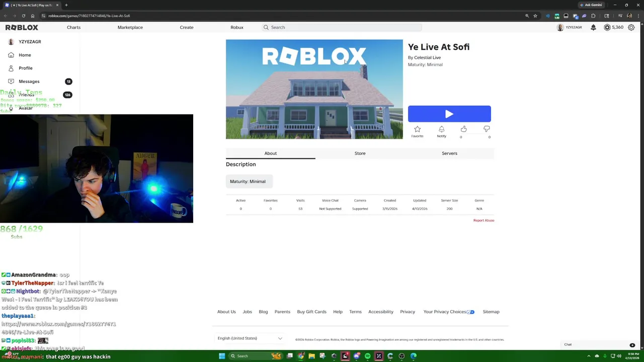The image size is (644, 362).
Task: Open the Terms footer link
Action: pyautogui.click(x=355, y=312)
